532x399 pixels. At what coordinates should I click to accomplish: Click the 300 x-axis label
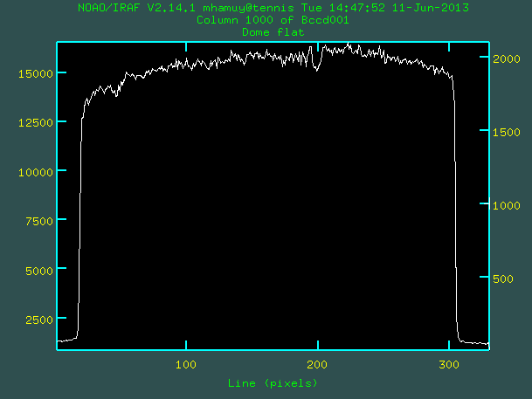tap(448, 365)
